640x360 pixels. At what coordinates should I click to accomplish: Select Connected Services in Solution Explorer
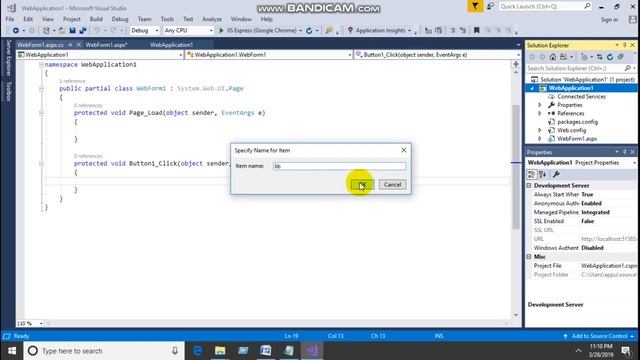click(x=581, y=97)
